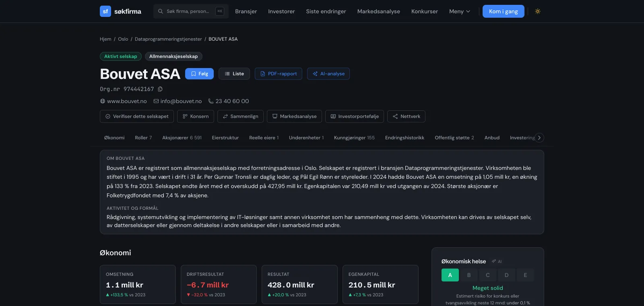The image size is (644, 306).
Task: Copy org number 974442167 icon
Action: coord(160,89)
